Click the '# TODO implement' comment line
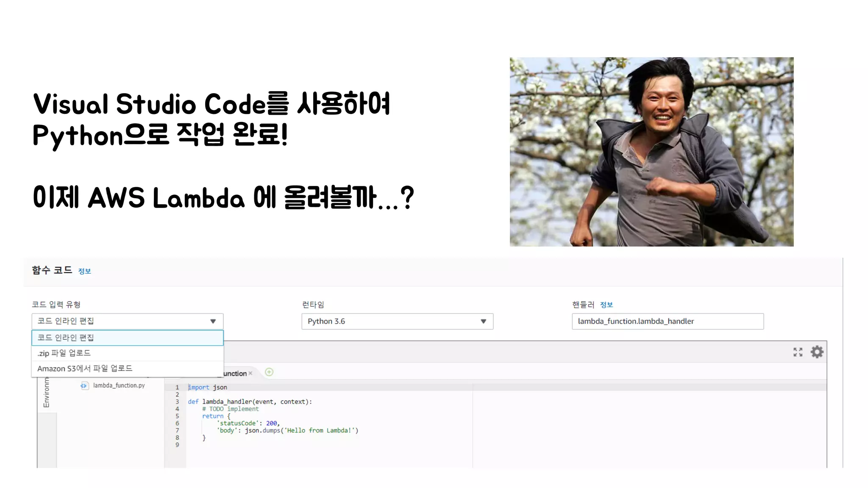Image resolution: width=868 pixels, height=488 pixels. click(230, 409)
